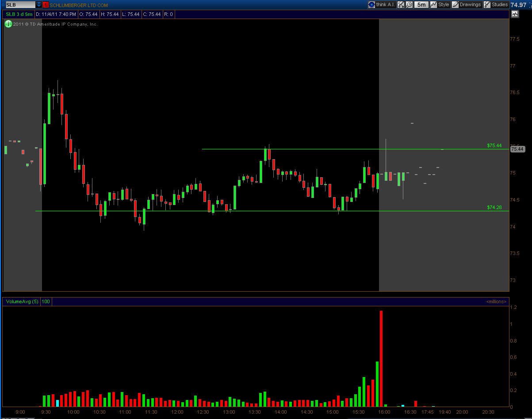Click the C: 75.44 close value

(x=152, y=14)
